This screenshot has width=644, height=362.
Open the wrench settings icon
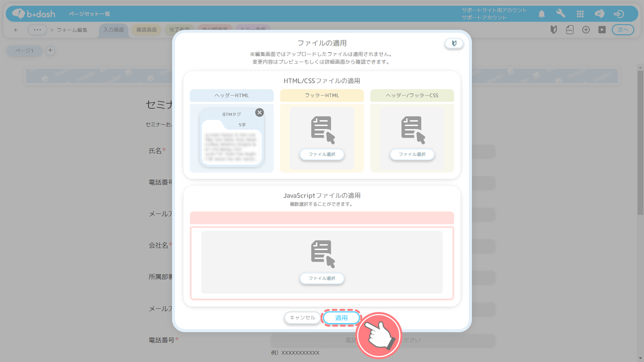[561, 14]
